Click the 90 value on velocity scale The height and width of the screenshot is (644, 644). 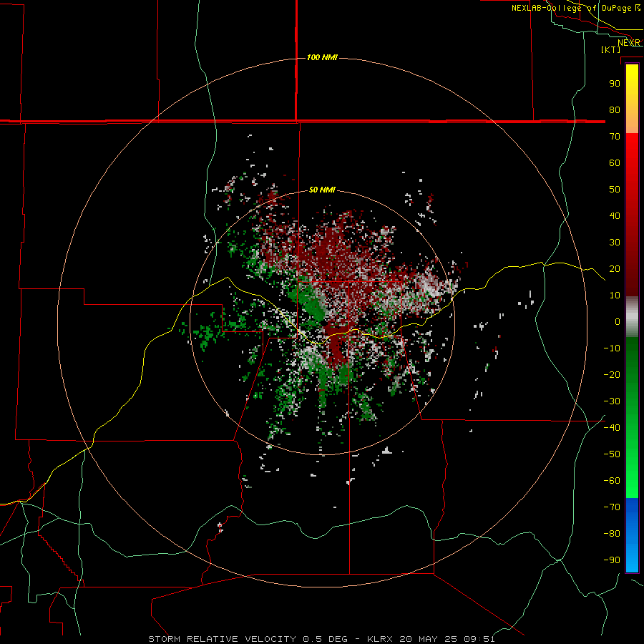(x=615, y=84)
